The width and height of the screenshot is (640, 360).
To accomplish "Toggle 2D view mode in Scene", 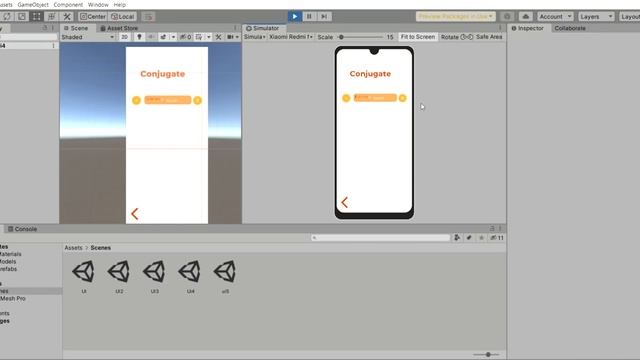I will [x=124, y=37].
